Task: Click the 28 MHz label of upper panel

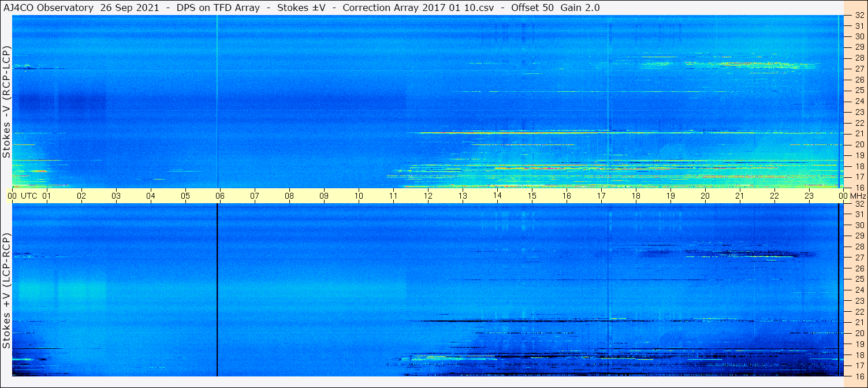Action: pos(859,58)
